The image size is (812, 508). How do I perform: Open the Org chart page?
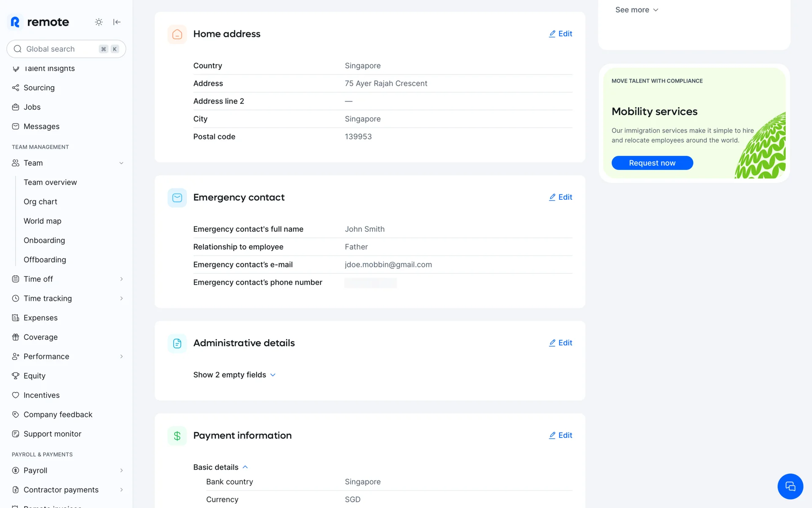tap(41, 202)
